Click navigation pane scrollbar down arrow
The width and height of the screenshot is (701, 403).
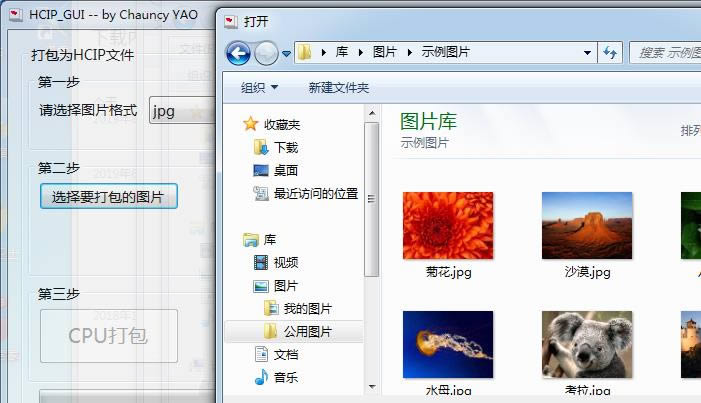coord(372,386)
